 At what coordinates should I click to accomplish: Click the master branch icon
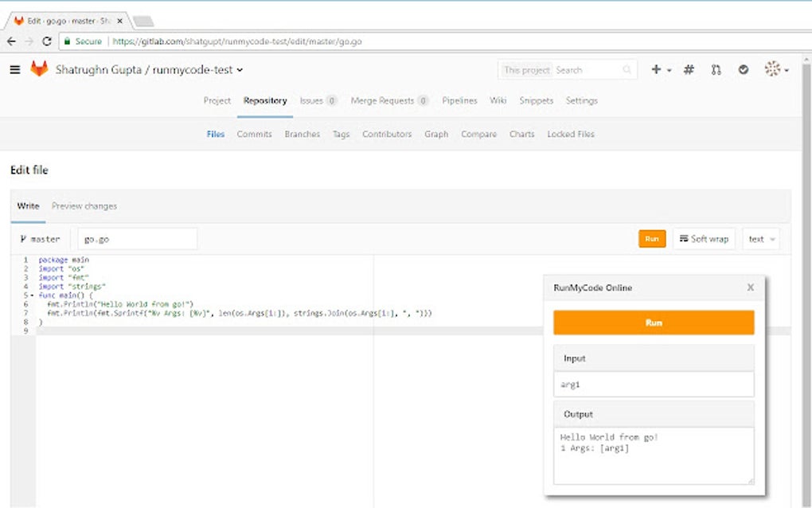[x=22, y=238]
